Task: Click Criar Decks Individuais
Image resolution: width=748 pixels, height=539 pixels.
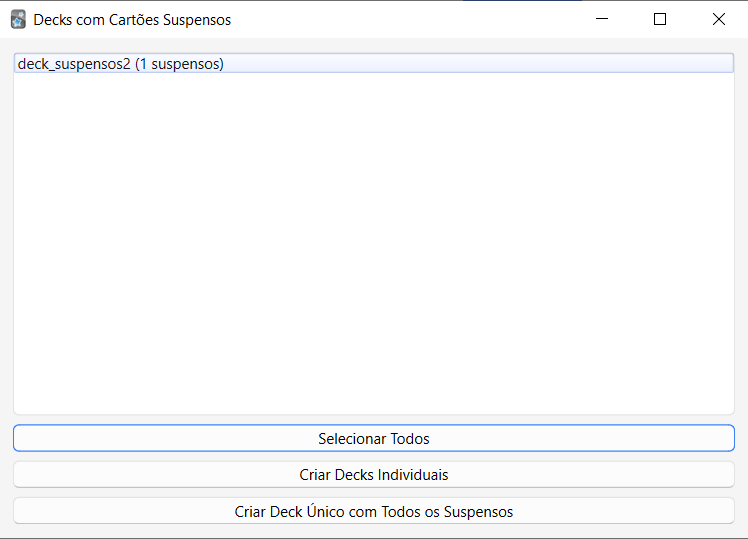Action: pyautogui.click(x=373, y=474)
